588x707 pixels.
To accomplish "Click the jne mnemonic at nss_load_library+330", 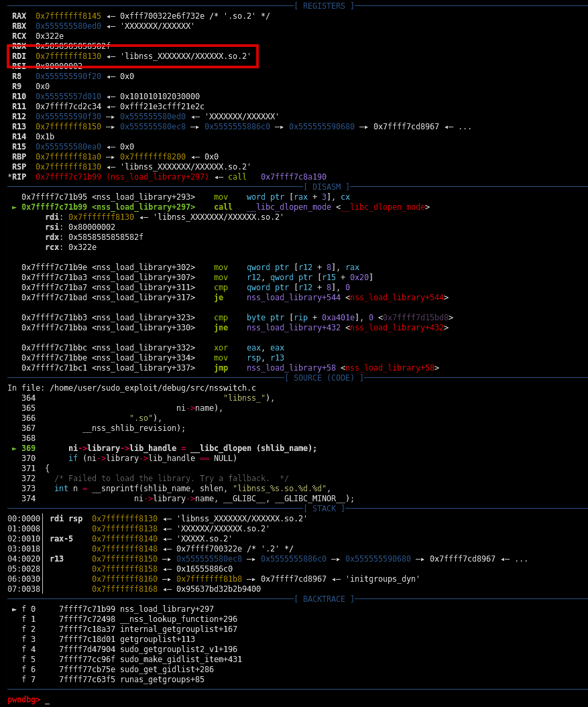I will tap(221, 328).
